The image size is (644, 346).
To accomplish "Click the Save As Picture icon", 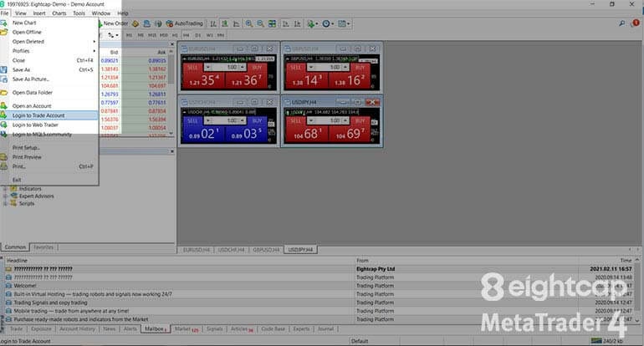I will [x=3, y=79].
